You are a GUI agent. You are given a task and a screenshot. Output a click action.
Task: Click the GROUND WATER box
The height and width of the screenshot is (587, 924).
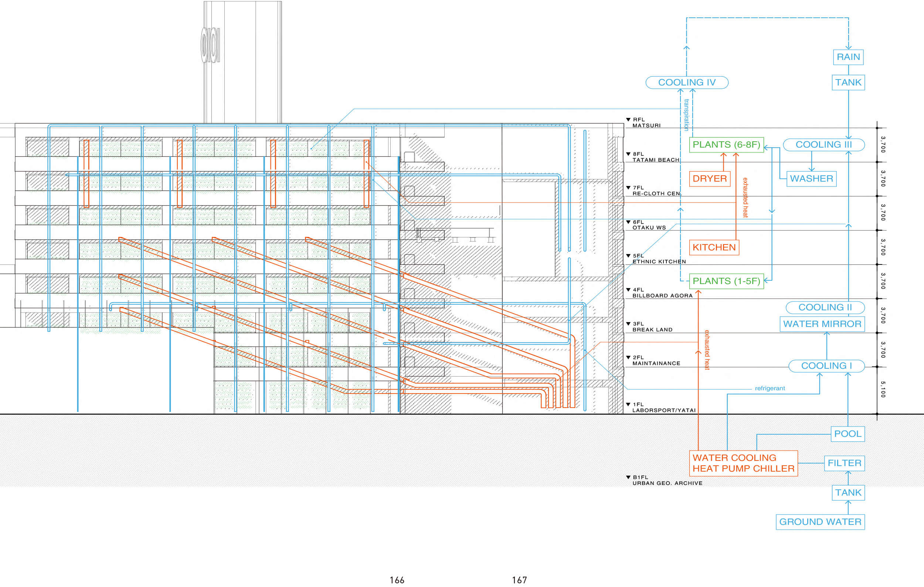[x=820, y=522]
